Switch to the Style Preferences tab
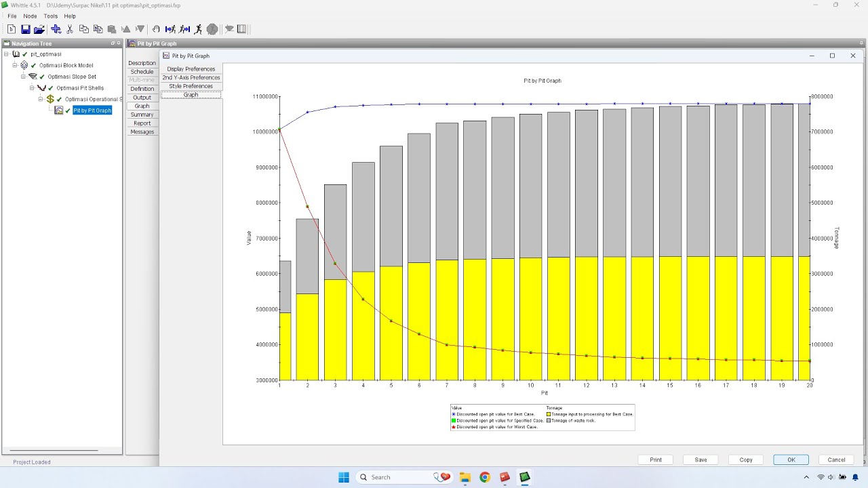868x488 pixels. (x=191, y=86)
